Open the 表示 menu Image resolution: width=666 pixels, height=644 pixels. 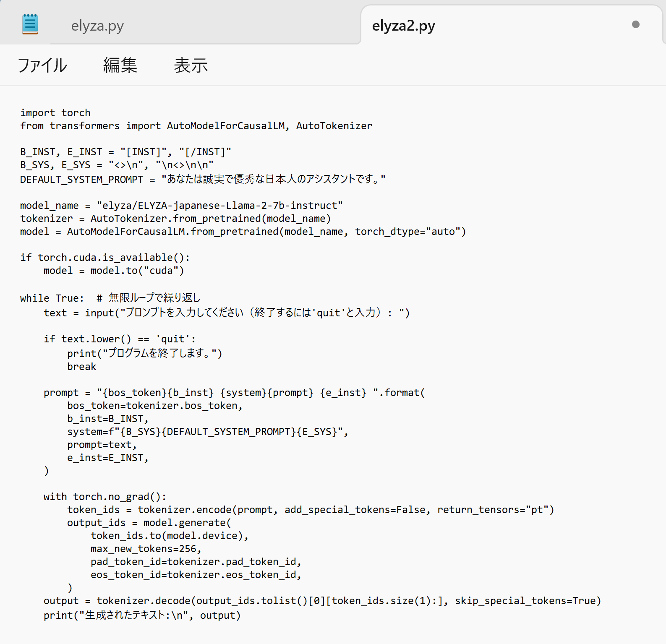[191, 65]
